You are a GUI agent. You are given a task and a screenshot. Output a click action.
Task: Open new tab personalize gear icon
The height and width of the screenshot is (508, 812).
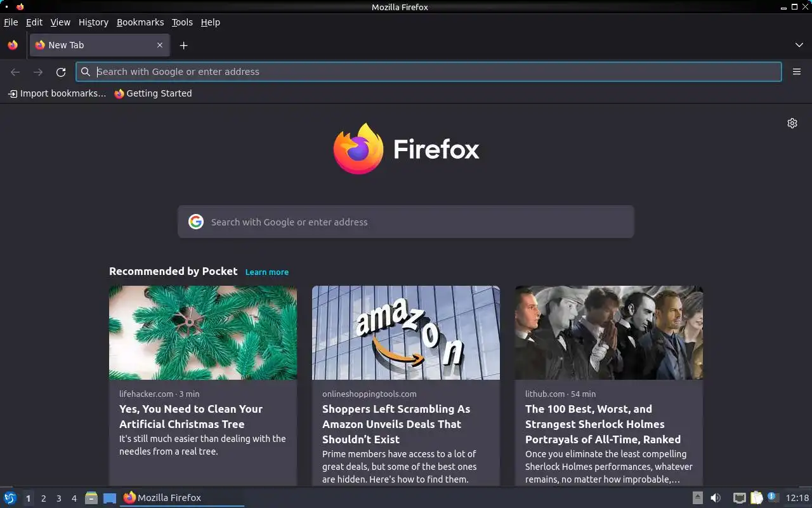point(792,123)
